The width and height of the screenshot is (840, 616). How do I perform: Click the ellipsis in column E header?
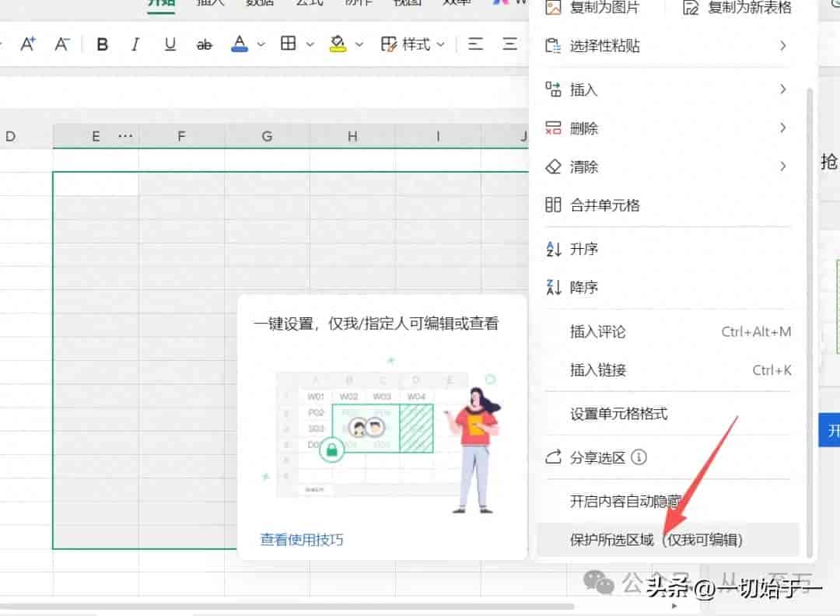[x=125, y=135]
